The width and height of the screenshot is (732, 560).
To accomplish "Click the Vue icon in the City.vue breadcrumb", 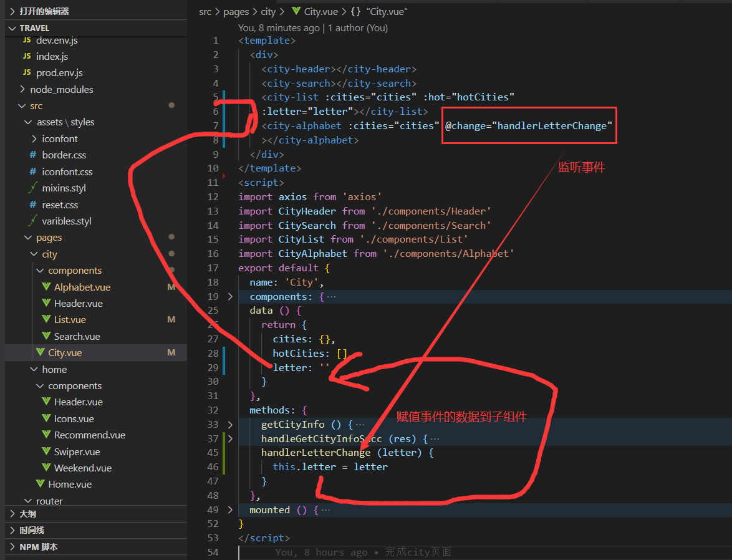I will click(x=296, y=11).
